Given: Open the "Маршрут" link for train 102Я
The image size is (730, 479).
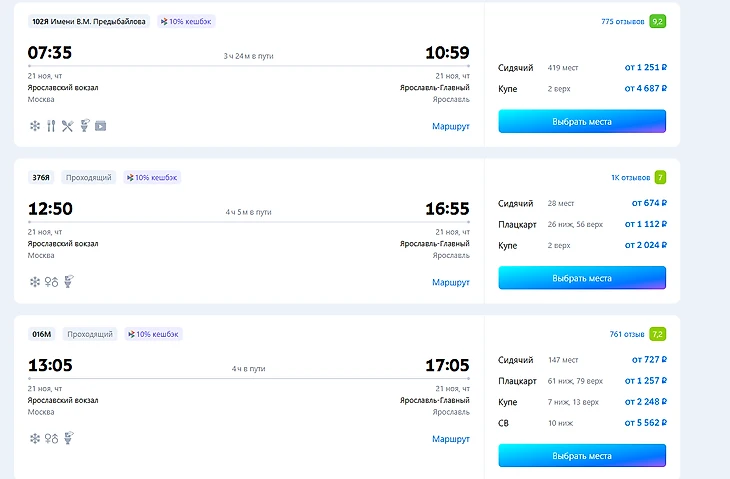Looking at the screenshot, I should click(x=450, y=127).
